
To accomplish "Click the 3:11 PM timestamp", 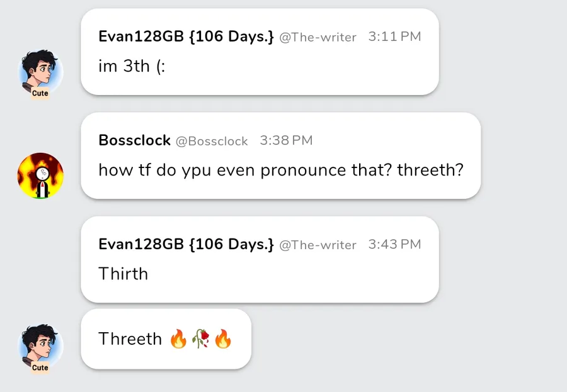I will pyautogui.click(x=394, y=36).
